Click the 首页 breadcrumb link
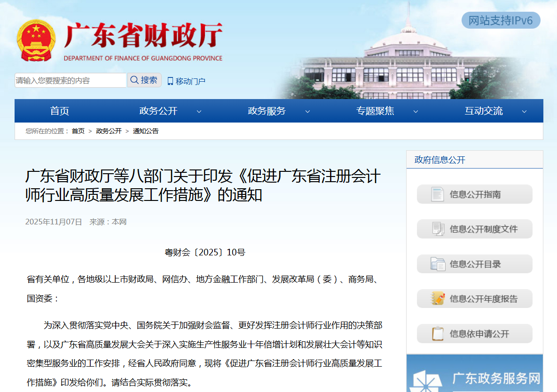The height and width of the screenshot is (392, 557). point(78,131)
